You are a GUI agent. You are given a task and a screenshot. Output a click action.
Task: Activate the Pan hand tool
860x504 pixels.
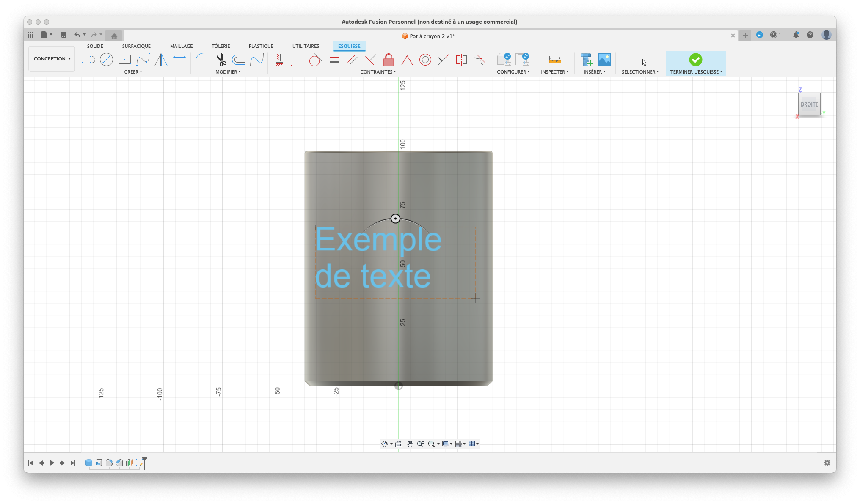point(410,444)
